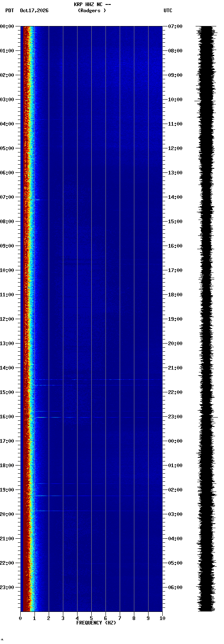Click the FREQUENCY (HZ) axis label
This screenshot has height=644, width=224.
[96, 622]
